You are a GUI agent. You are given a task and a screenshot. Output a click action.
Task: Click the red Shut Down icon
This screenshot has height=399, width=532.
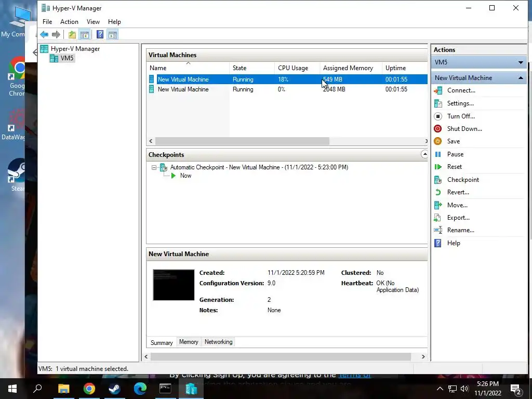(438, 129)
